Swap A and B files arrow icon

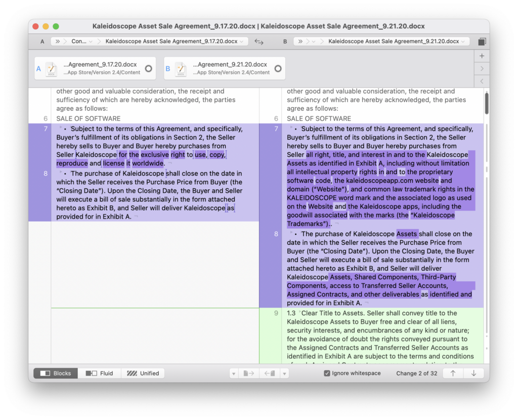[258, 41]
